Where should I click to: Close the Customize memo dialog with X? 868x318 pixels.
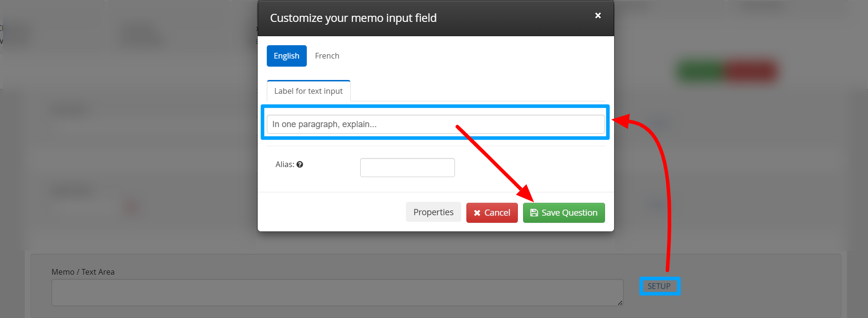[598, 16]
